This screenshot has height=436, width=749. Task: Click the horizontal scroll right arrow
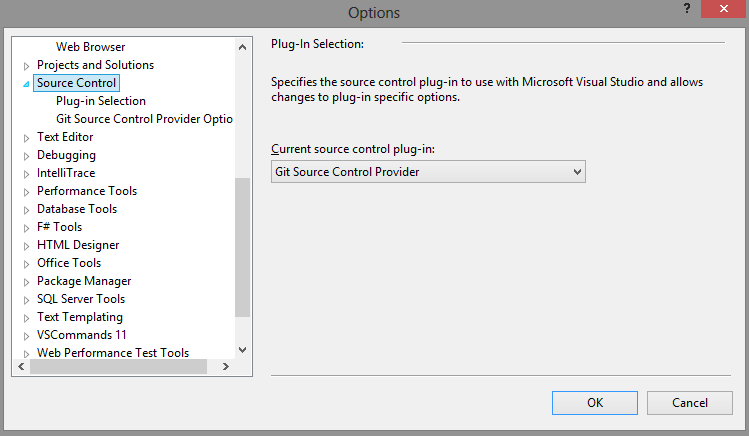[225, 366]
